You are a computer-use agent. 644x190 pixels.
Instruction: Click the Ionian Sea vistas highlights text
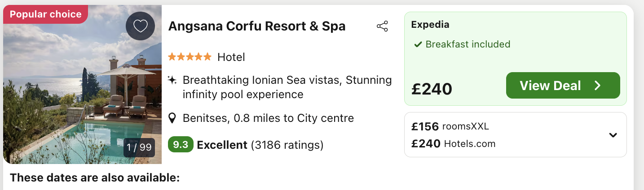click(287, 87)
